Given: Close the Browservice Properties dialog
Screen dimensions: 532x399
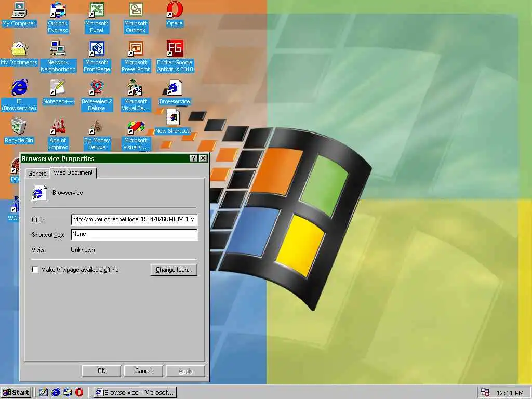Looking at the screenshot, I should coord(203,158).
